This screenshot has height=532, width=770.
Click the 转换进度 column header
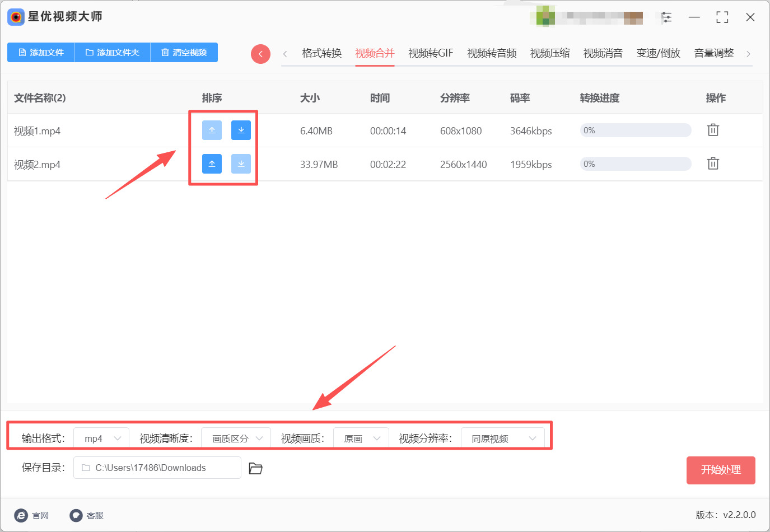600,98
